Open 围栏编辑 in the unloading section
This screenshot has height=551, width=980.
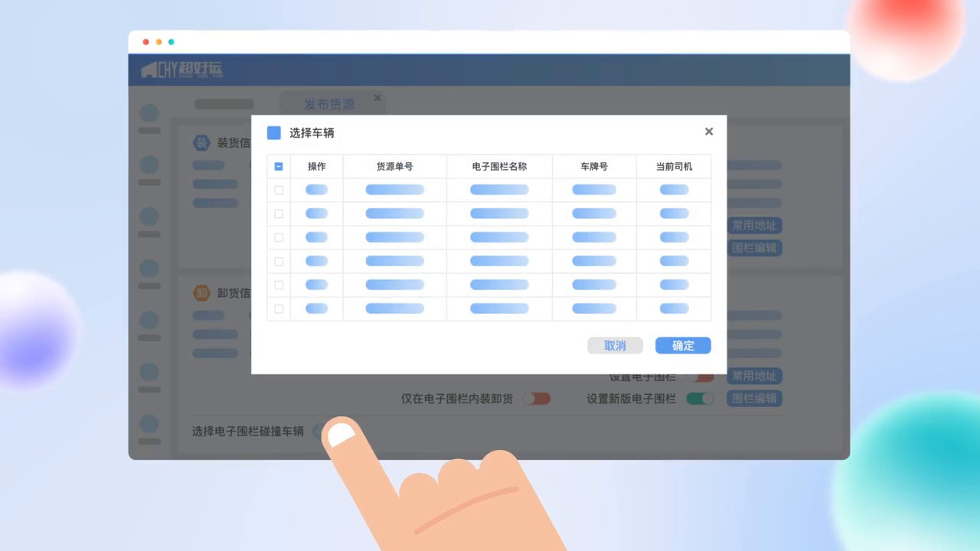pos(754,399)
